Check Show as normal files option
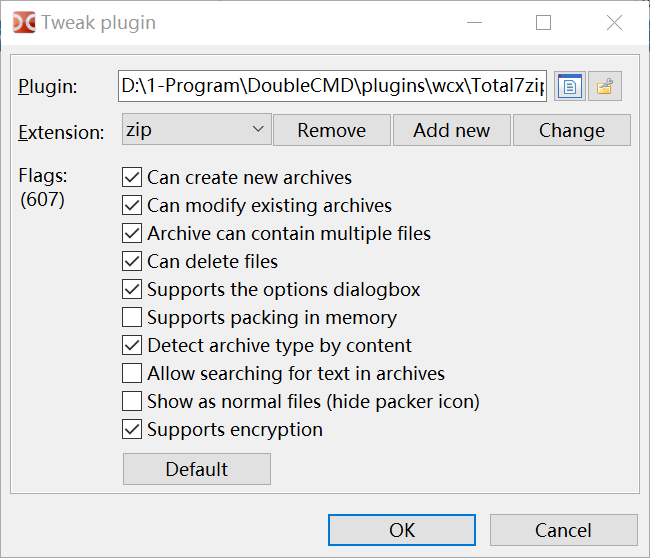Viewport: 650px width, 558px height. point(132,402)
